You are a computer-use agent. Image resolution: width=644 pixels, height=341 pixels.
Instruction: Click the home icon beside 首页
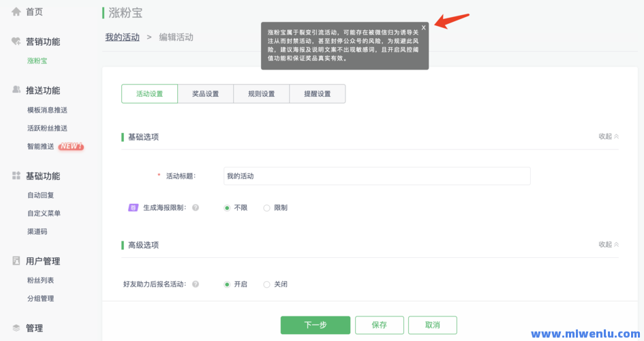(x=16, y=12)
